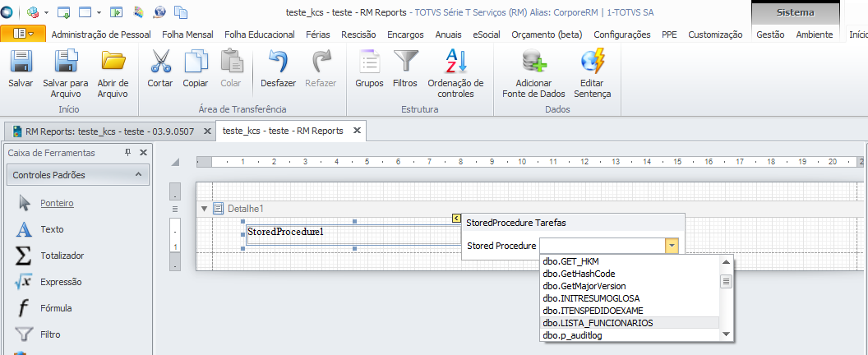Click the Stored Procedure text field
The width and height of the screenshot is (868, 355).
pos(603,246)
